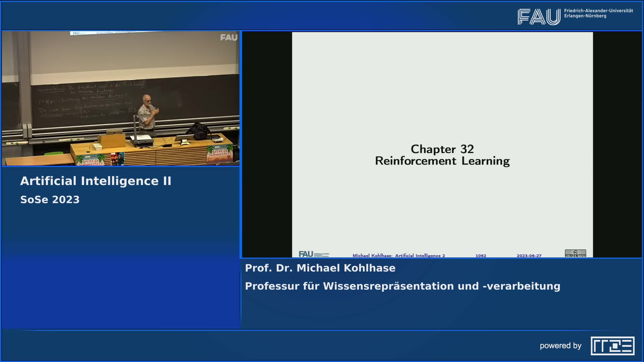This screenshot has width=644, height=362.
Task: Click the date '2023-06-27' on the slide
Action: (x=529, y=255)
